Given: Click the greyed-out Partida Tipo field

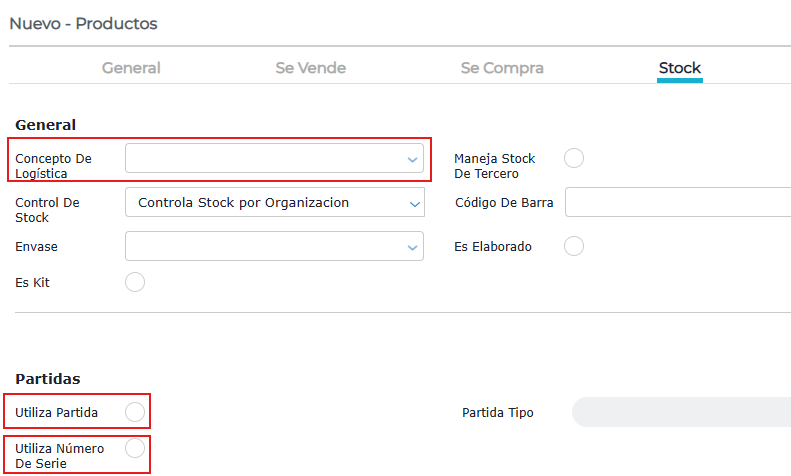Looking at the screenshot, I should pos(680,412).
